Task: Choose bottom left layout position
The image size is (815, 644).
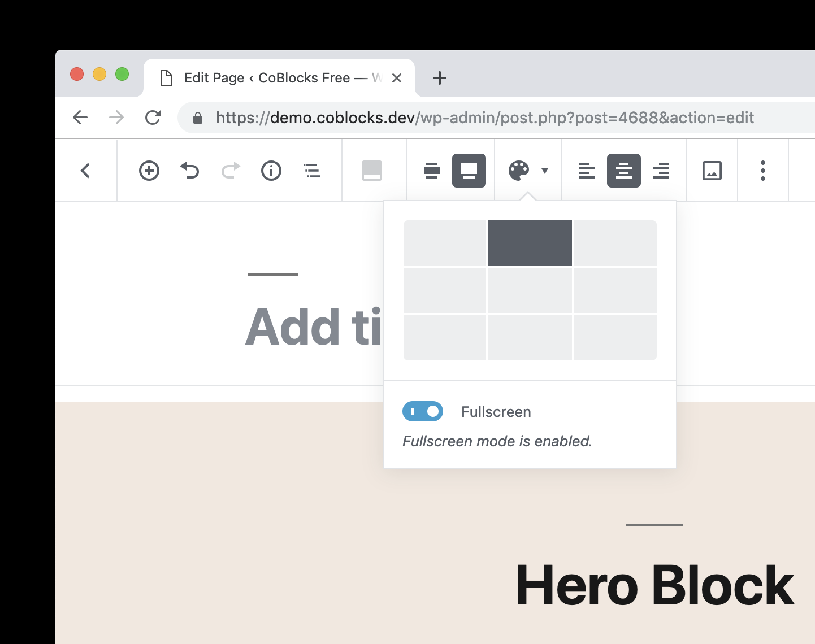Action: click(x=445, y=338)
